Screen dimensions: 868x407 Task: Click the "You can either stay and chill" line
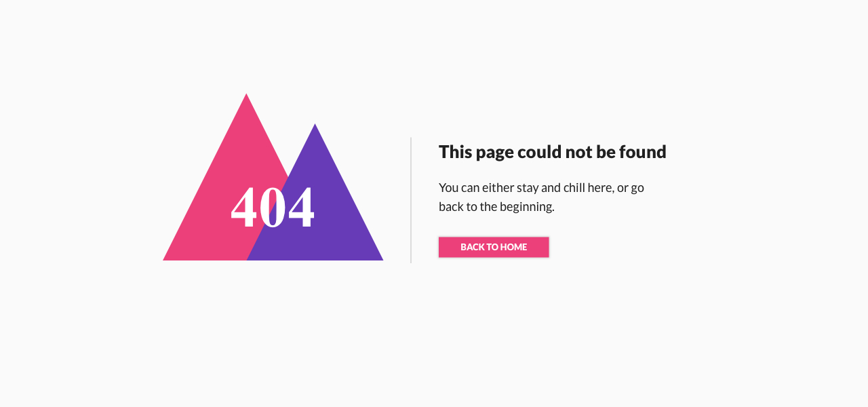pos(541,188)
